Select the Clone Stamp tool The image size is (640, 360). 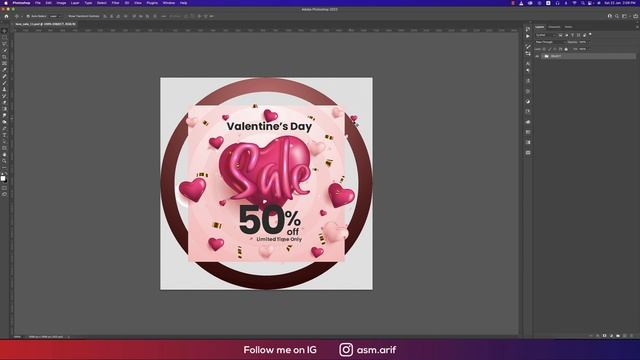click(x=4, y=89)
